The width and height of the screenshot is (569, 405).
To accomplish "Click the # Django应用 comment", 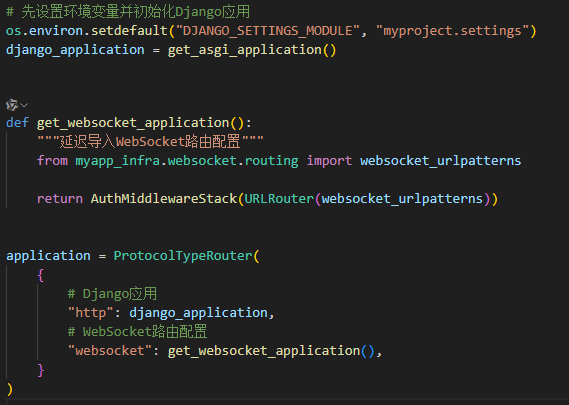I will click(112, 294).
